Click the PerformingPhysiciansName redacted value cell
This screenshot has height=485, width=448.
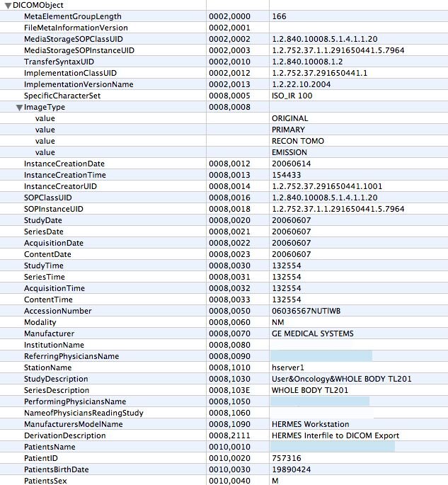(x=320, y=401)
